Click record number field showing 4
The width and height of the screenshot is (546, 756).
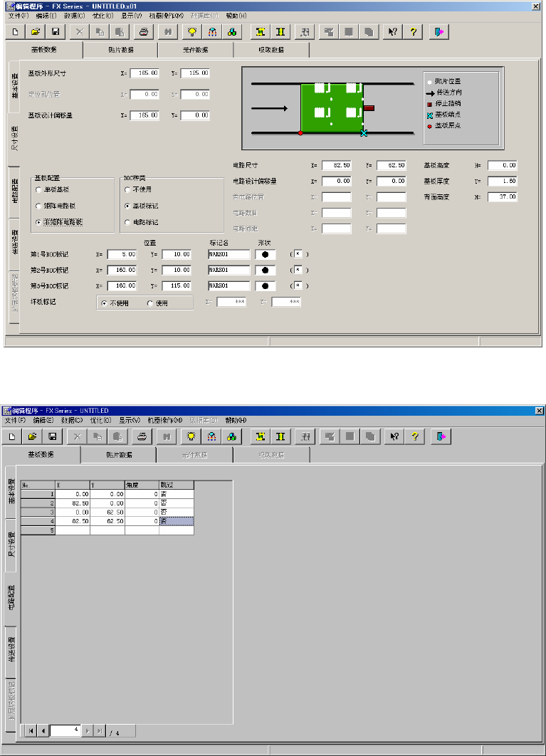click(65, 730)
